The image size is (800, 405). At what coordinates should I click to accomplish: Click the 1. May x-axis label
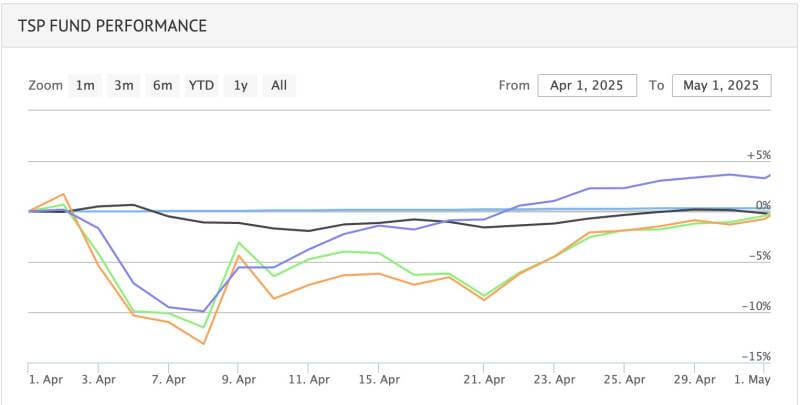point(750,380)
